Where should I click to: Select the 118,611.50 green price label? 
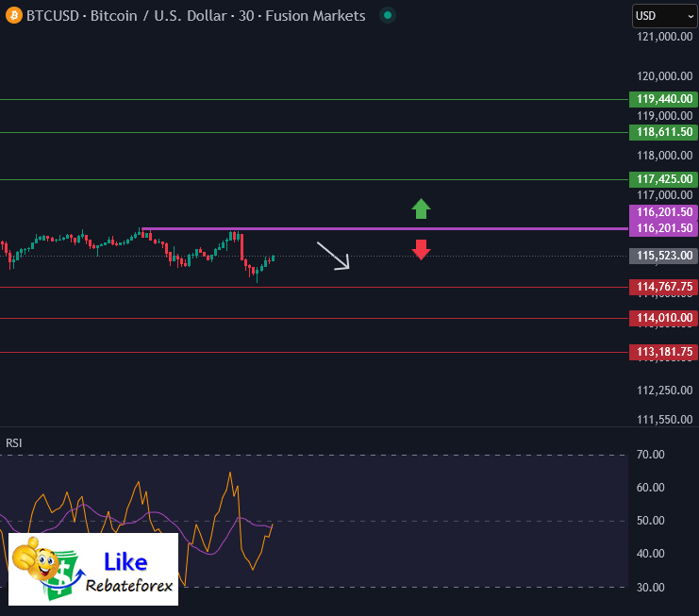pos(663,132)
